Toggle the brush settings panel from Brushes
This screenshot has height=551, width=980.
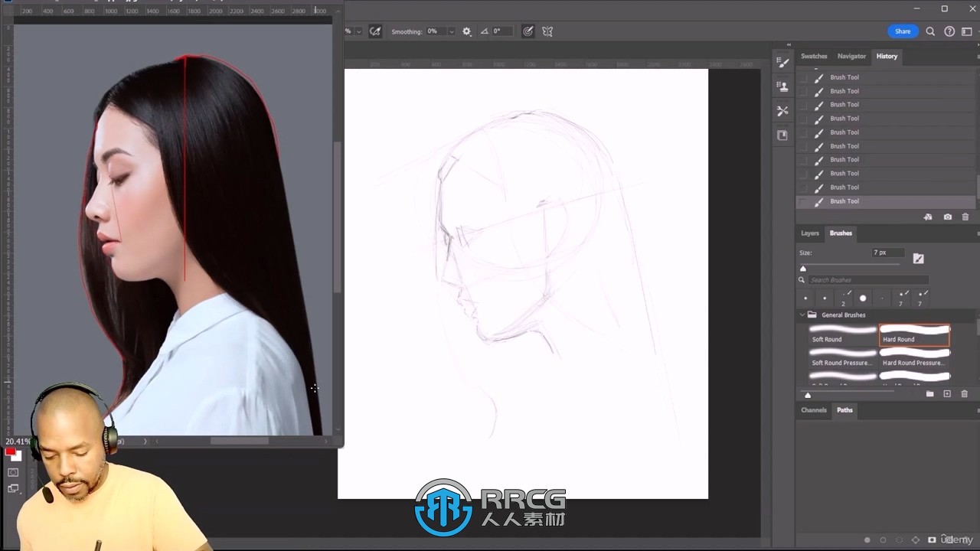pyautogui.click(x=919, y=259)
